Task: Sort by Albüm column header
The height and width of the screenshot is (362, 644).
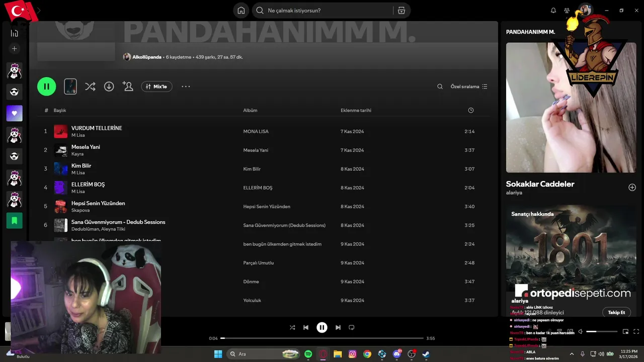Action: click(250, 110)
